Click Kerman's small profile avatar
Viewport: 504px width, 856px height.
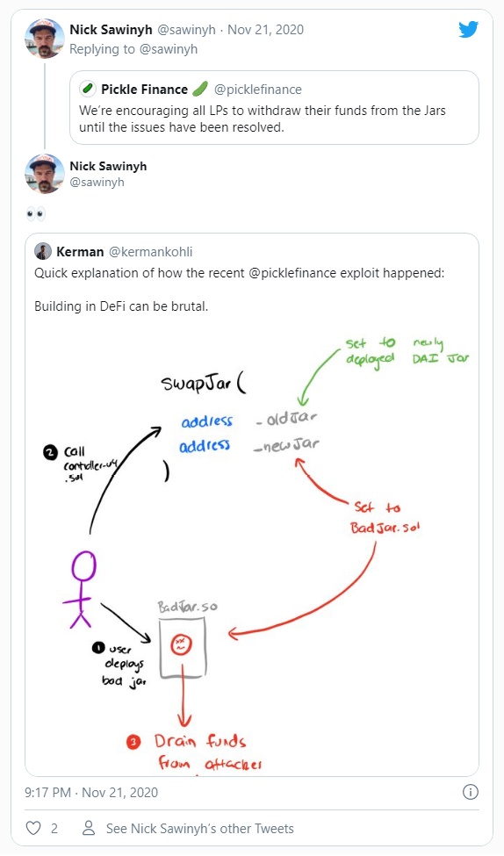pos(43,252)
